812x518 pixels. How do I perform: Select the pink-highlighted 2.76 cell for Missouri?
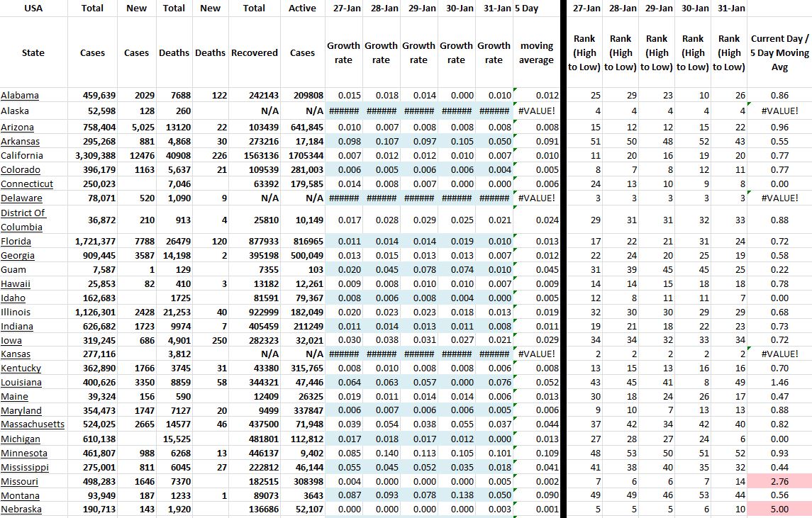point(779,482)
